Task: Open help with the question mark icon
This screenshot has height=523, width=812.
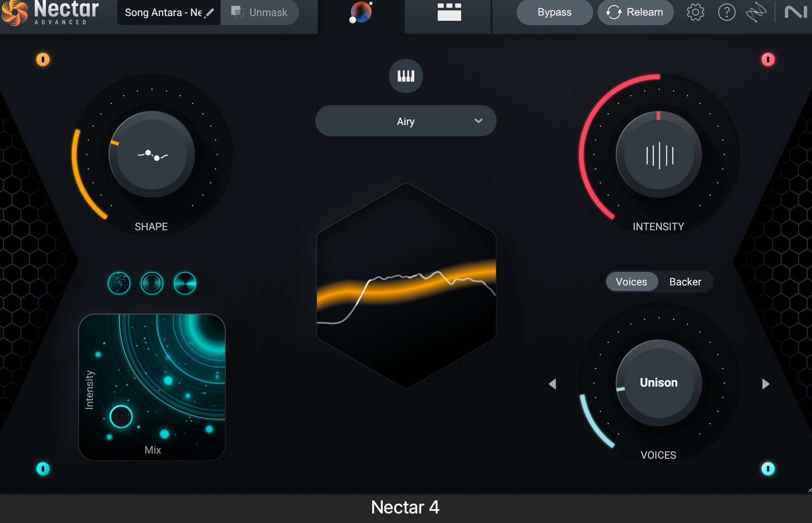Action: click(x=727, y=12)
